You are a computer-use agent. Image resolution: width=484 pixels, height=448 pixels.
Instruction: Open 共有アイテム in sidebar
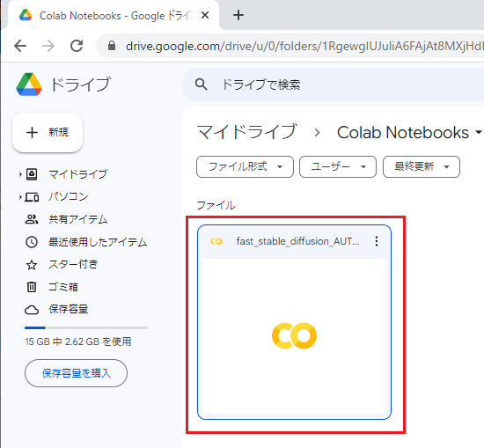[x=77, y=219]
